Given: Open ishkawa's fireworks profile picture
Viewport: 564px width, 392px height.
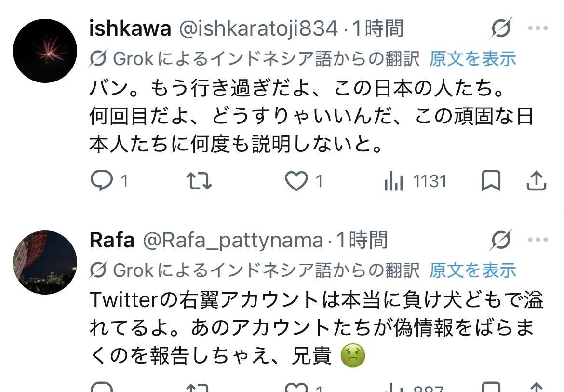Looking at the screenshot, I should pyautogui.click(x=45, y=51).
